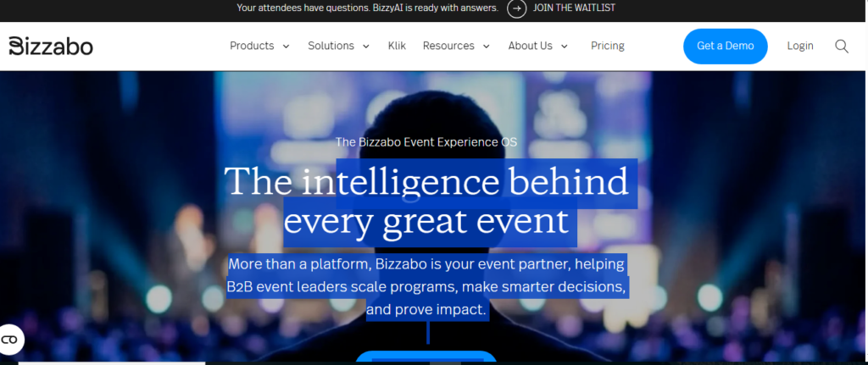This screenshot has height=365, width=868.
Task: Click the Get a Demo button
Action: [x=726, y=47]
